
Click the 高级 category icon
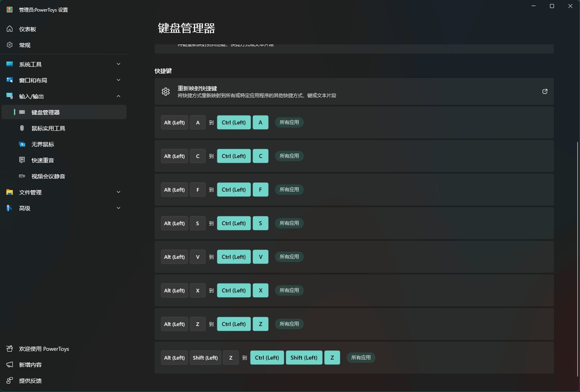(10, 208)
